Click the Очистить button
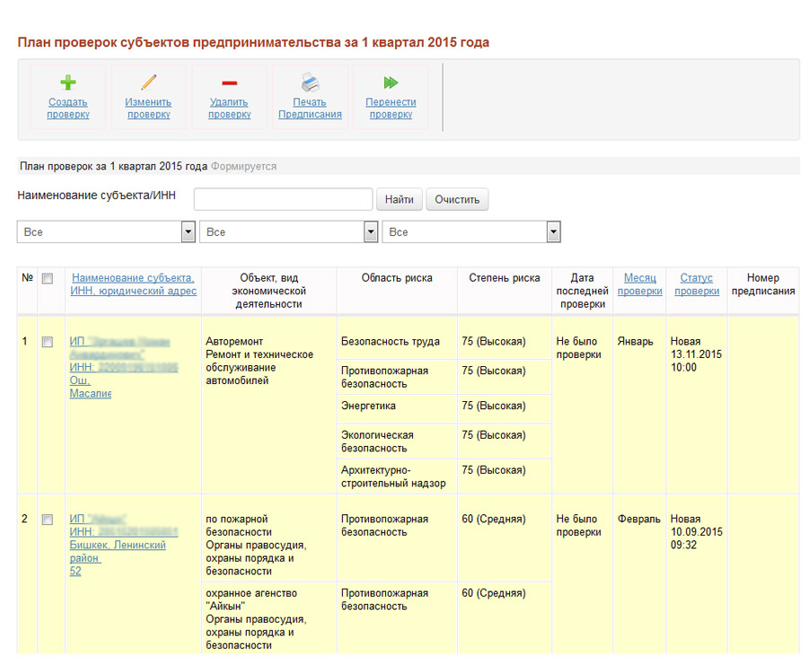808x672 pixels. 457,199
